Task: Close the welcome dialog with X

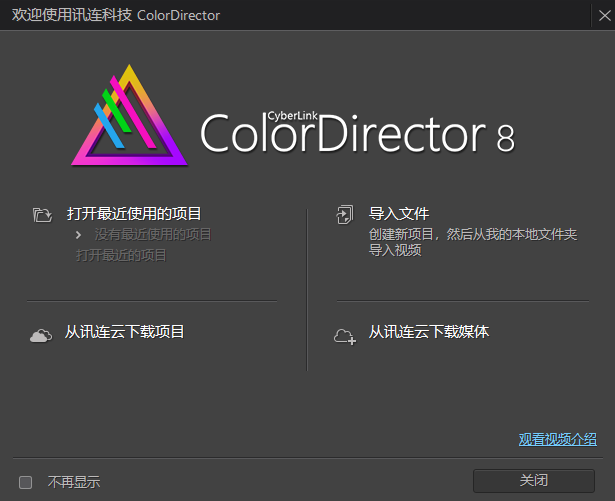Action: pos(604,16)
